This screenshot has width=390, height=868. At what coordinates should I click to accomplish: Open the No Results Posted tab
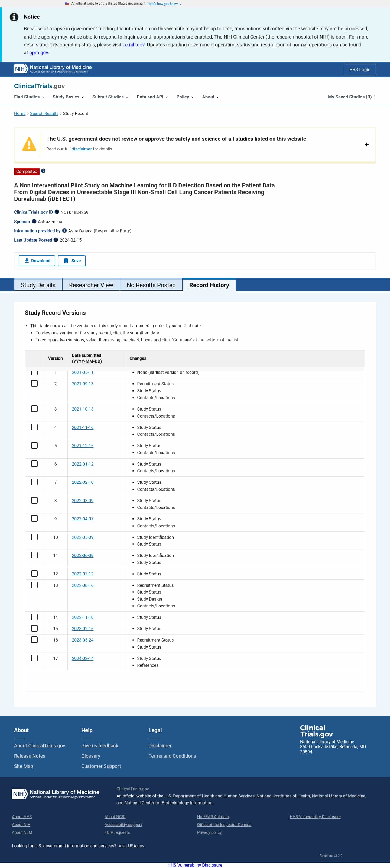coord(151,285)
